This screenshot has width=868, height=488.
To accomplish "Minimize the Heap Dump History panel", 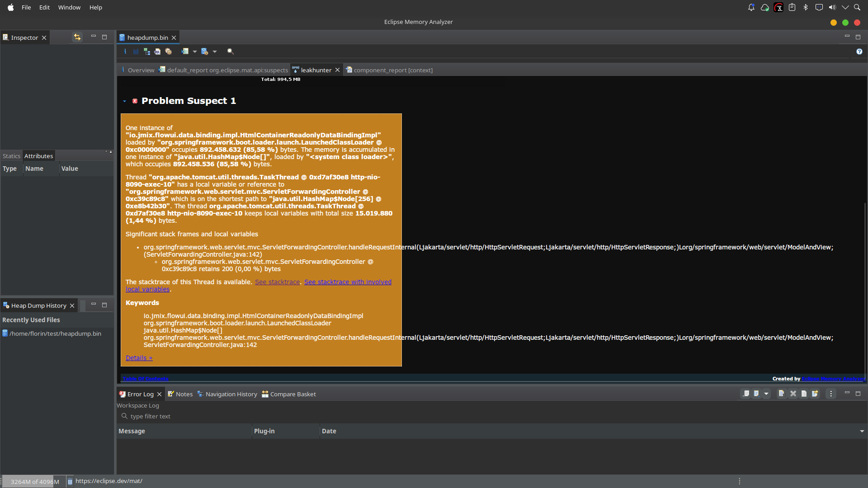I will tap(94, 305).
